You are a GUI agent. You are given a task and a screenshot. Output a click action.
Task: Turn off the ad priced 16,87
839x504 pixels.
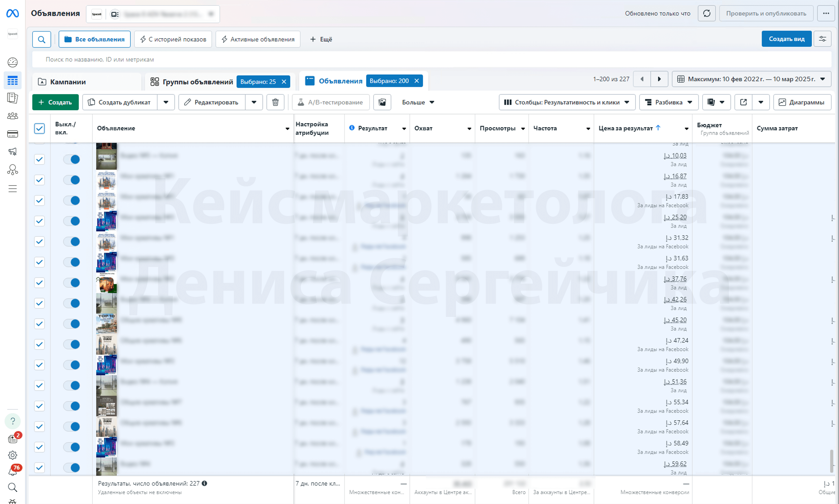[x=71, y=180]
